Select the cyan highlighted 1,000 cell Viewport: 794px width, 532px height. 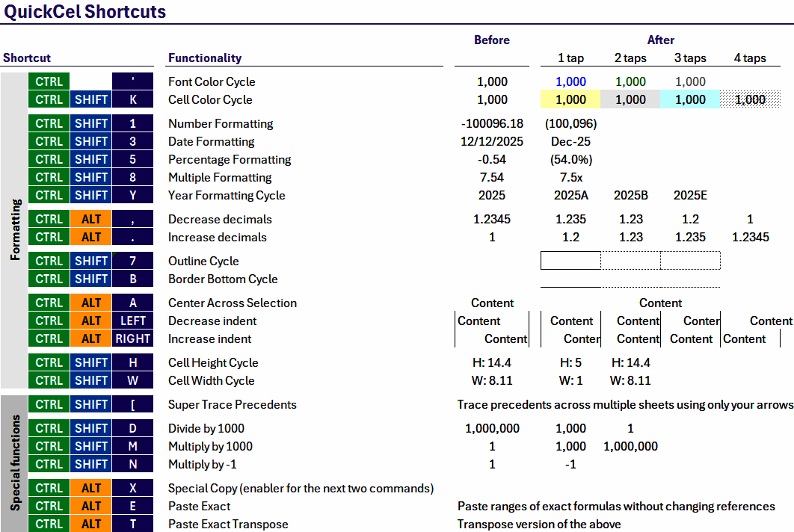(690, 99)
